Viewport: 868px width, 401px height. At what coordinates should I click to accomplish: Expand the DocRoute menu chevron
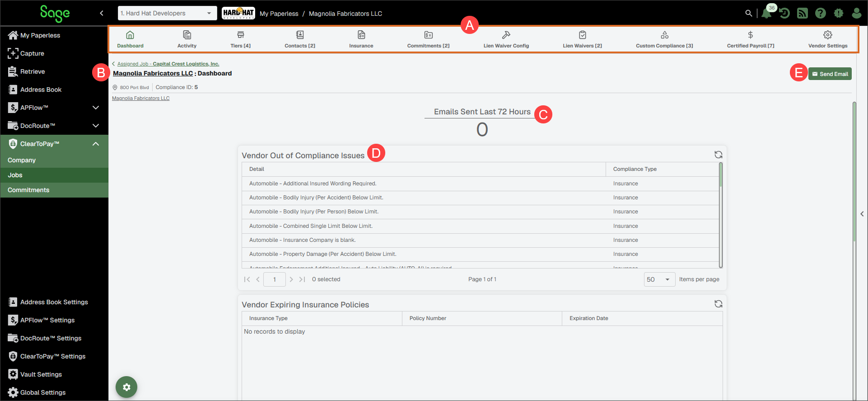click(96, 126)
